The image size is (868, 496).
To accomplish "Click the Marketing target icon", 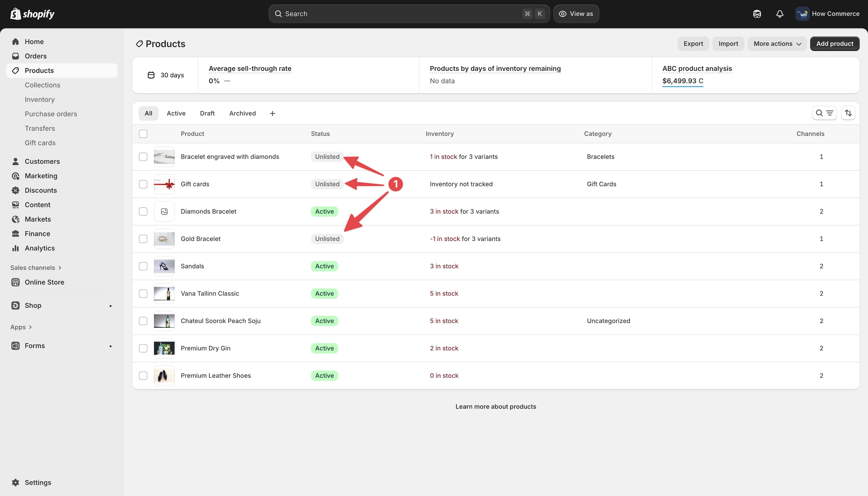I will coord(15,176).
